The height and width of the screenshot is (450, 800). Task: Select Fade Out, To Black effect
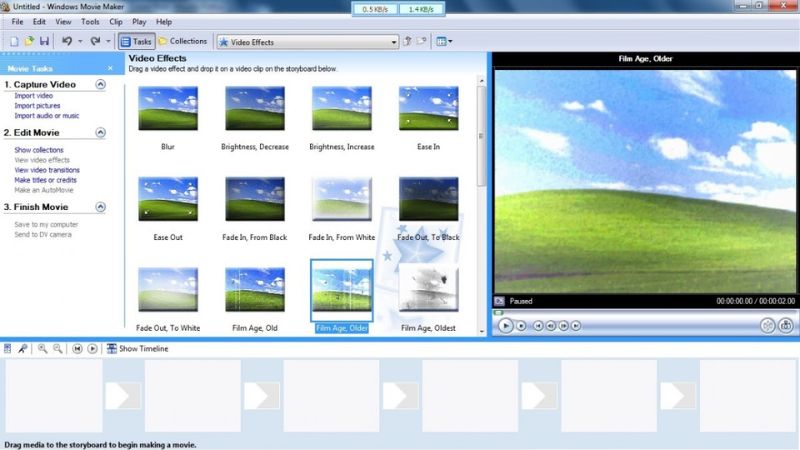[429, 199]
